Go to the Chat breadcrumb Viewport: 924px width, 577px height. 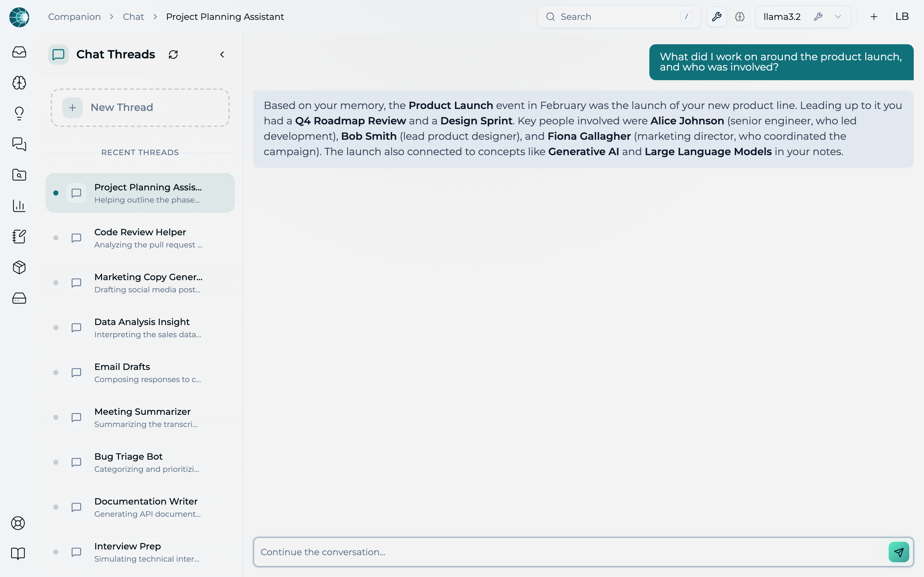pos(133,17)
